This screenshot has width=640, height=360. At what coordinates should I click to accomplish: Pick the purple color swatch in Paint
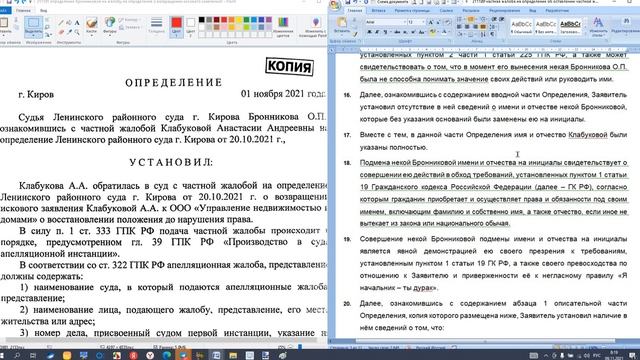(269, 20)
